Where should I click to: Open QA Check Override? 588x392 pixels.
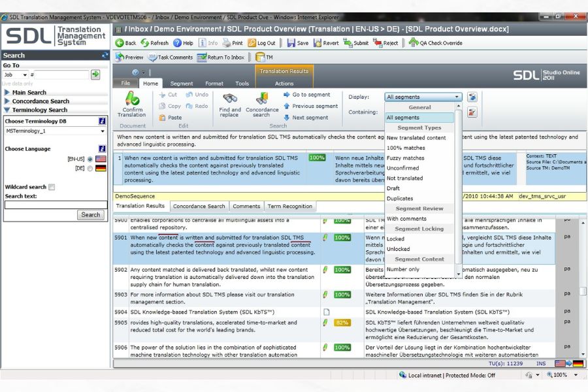tap(435, 43)
